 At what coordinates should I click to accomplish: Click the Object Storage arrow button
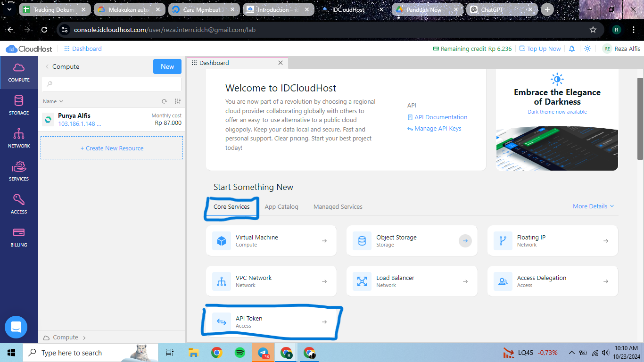click(x=465, y=241)
